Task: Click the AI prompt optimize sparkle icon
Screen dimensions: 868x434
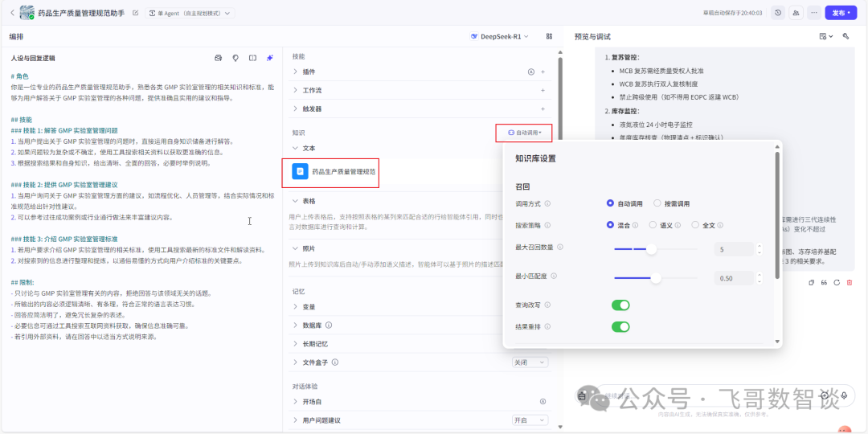Action: [270, 58]
